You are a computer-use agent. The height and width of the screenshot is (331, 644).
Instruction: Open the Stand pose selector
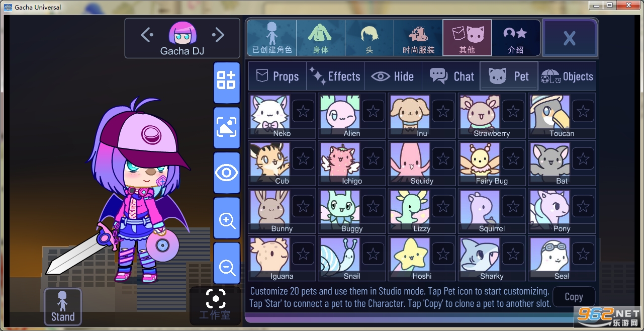click(x=63, y=306)
